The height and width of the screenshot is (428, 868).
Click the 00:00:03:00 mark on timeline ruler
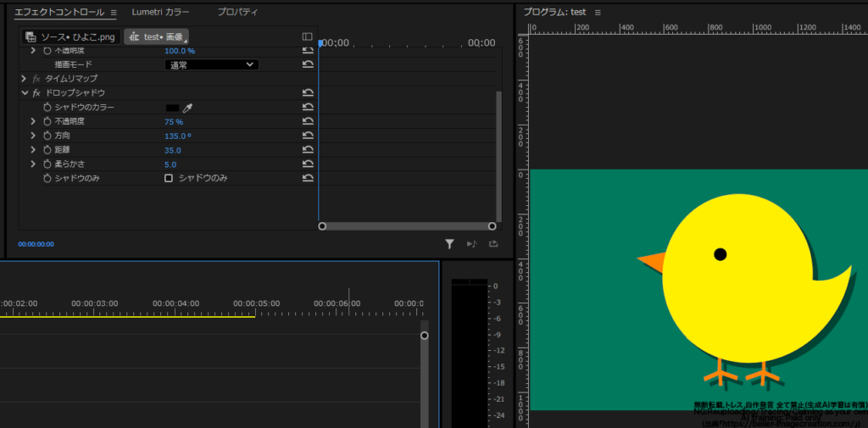(95, 303)
